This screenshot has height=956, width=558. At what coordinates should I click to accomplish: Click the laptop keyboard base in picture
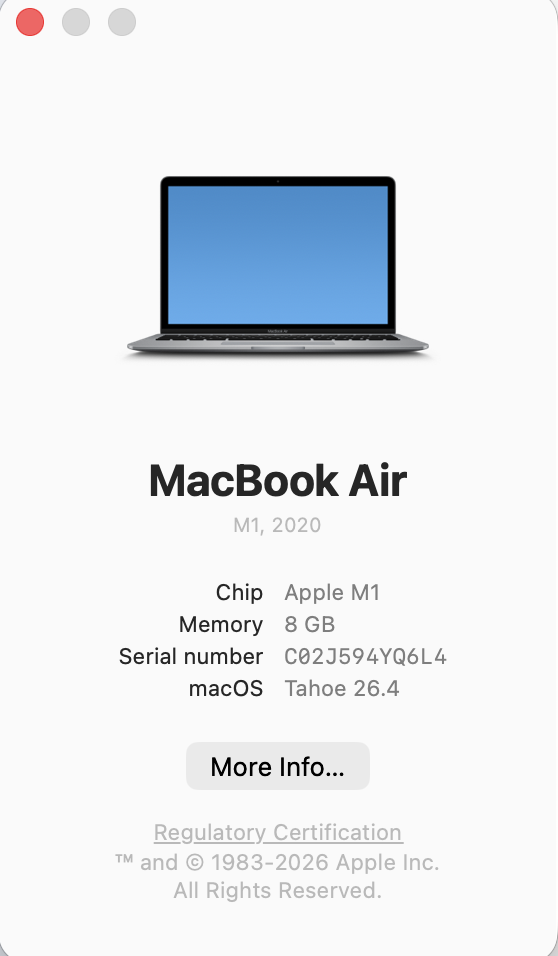[277, 343]
